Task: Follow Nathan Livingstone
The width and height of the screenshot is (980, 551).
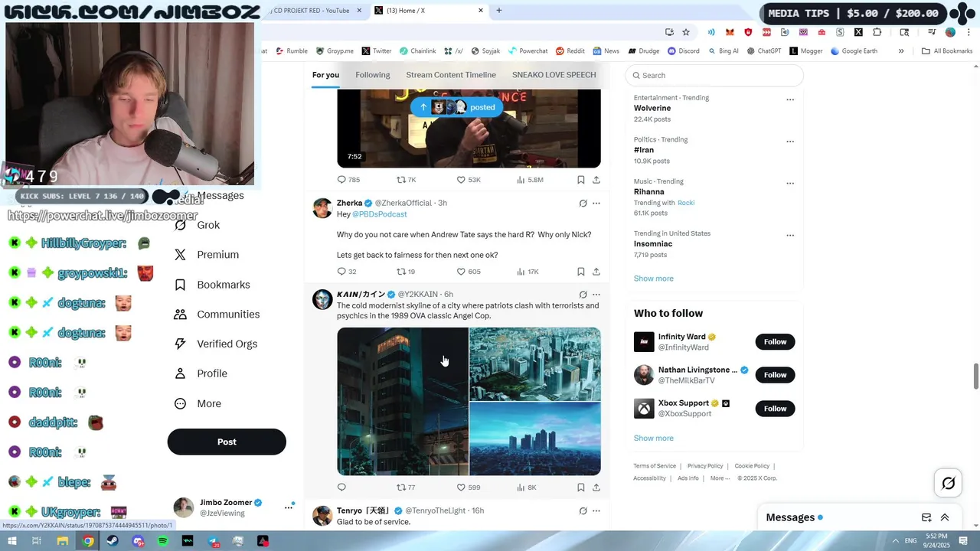Action: coord(775,375)
